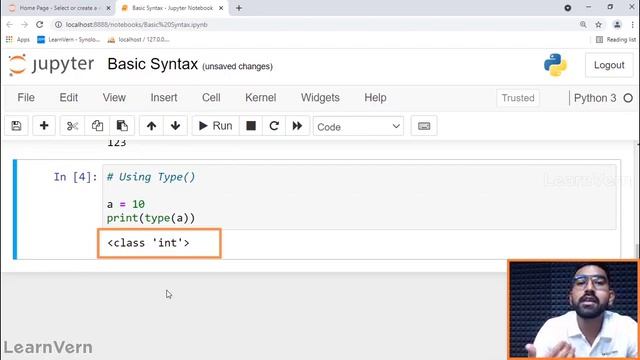640x360 pixels.
Task: Open the Reading list
Action: point(616,40)
